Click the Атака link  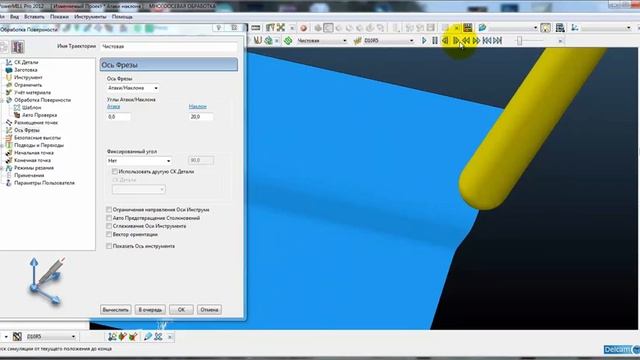click(x=113, y=107)
